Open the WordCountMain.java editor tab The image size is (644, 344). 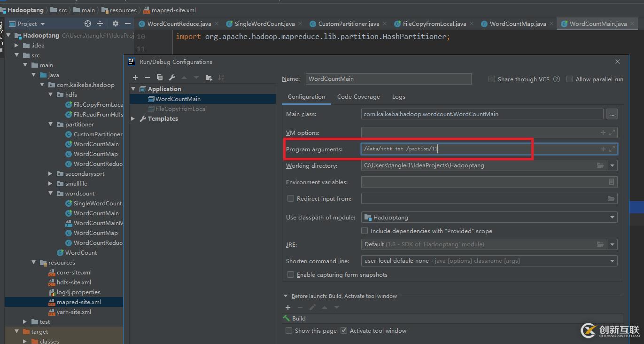click(x=598, y=23)
